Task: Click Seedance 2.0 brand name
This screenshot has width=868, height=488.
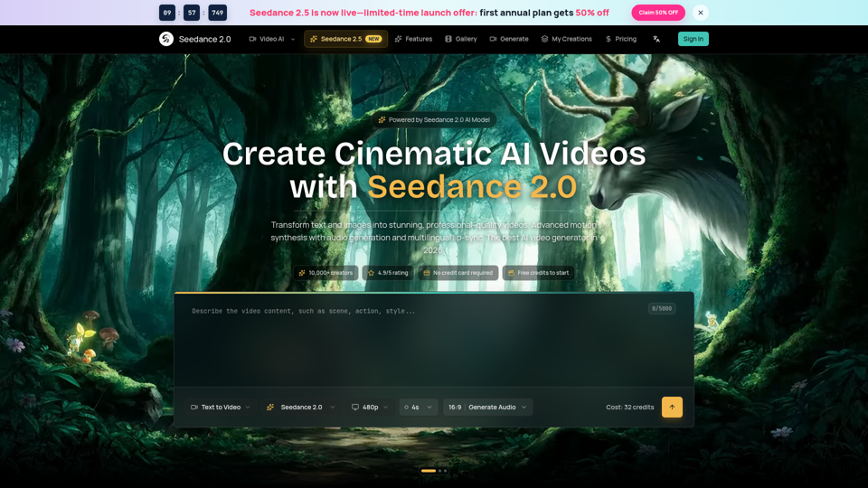Action: (x=205, y=39)
